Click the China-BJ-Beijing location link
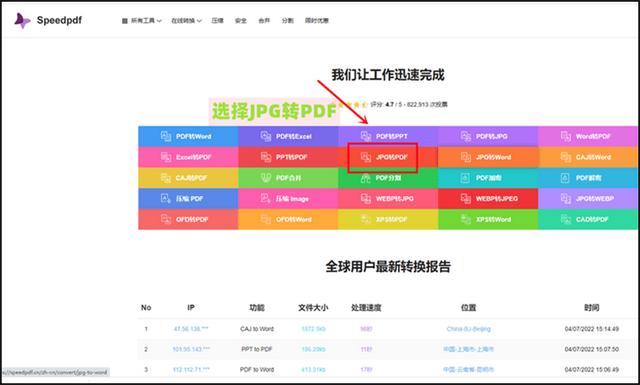This screenshot has height=385, width=640. pyautogui.click(x=469, y=329)
